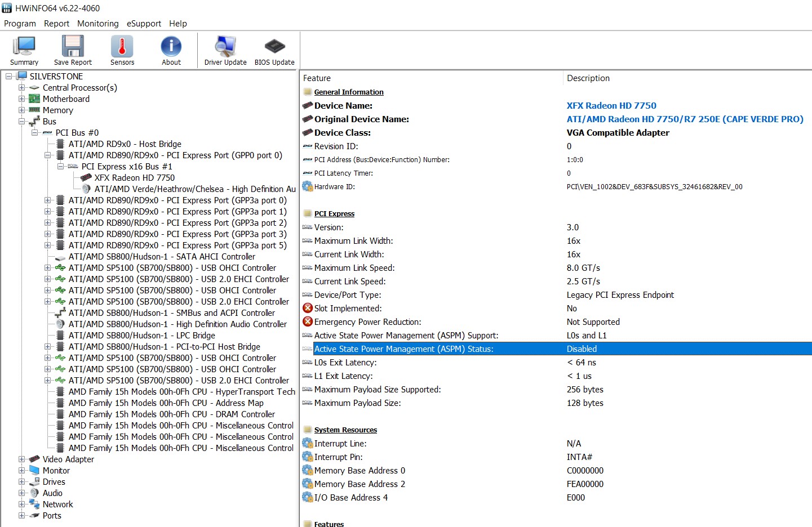Expand the Memory tree node

pos(21,110)
